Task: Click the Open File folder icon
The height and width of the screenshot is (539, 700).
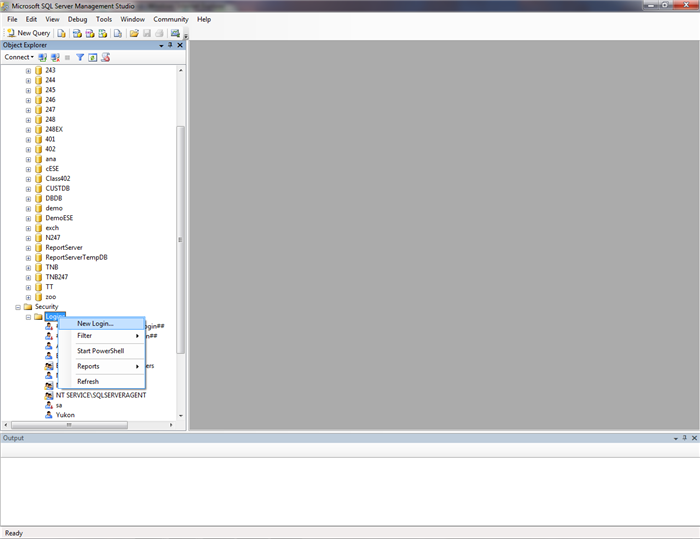Action: [134, 33]
